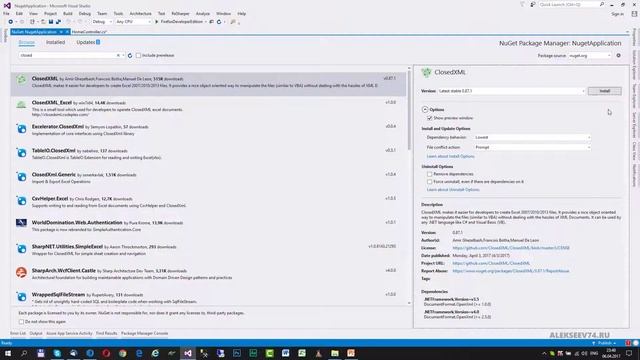
Task: Open the Tools menu
Action: [118, 13]
